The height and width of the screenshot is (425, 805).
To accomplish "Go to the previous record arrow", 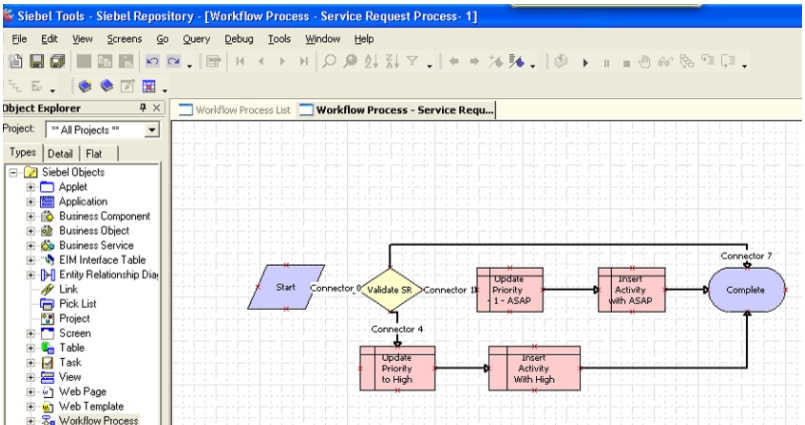I will point(261,62).
